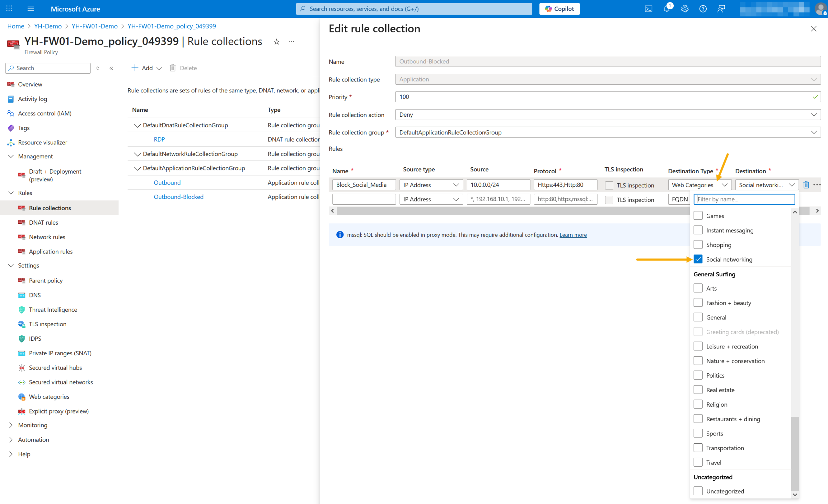Open Cloud Shell from the top bar
828x504 pixels.
648,9
